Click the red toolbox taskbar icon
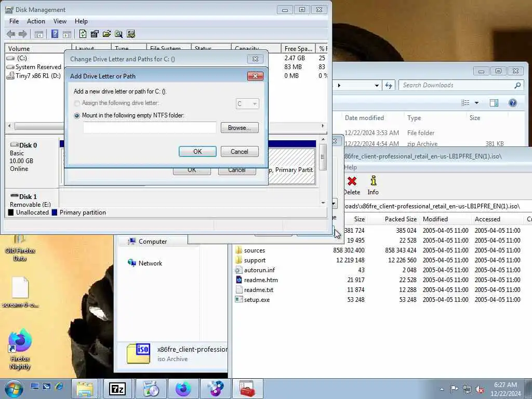The height and width of the screenshot is (399, 532). tap(247, 389)
